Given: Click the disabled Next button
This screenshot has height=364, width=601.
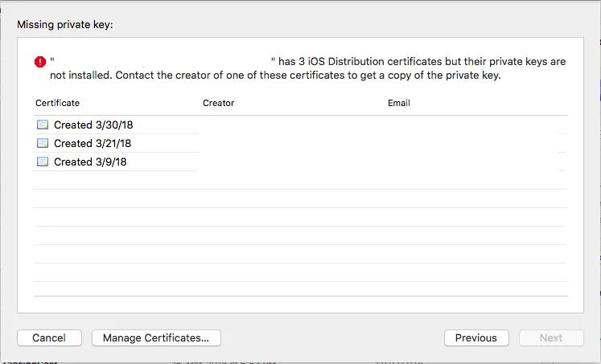Looking at the screenshot, I should [x=551, y=338].
